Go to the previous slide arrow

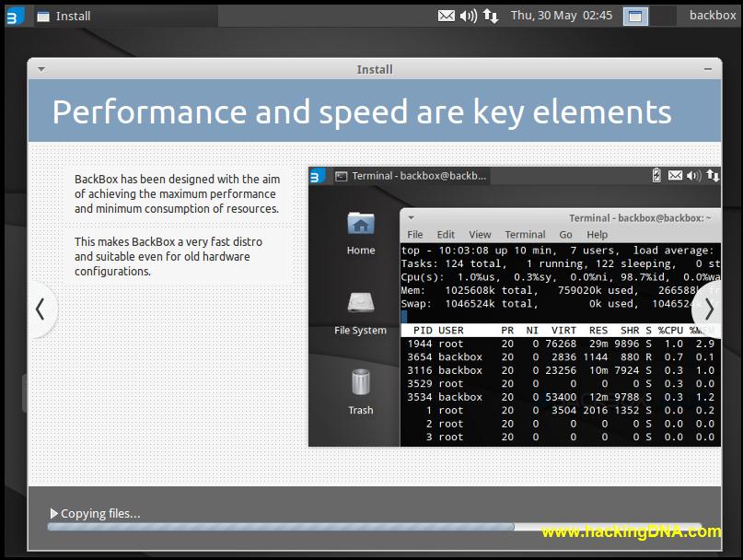(41, 309)
